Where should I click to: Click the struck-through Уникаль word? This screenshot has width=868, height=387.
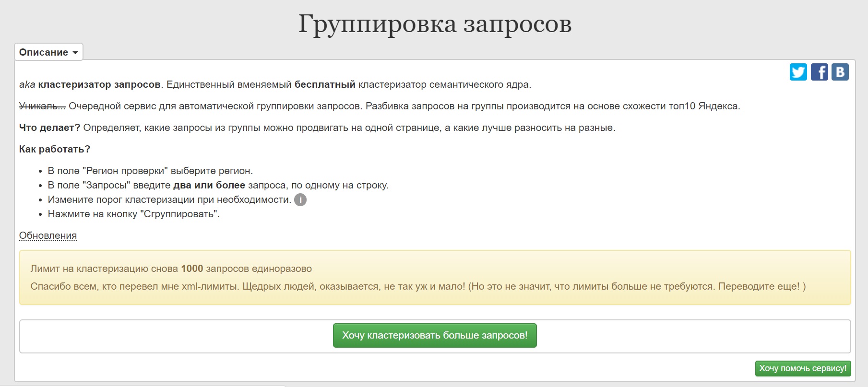(x=42, y=106)
